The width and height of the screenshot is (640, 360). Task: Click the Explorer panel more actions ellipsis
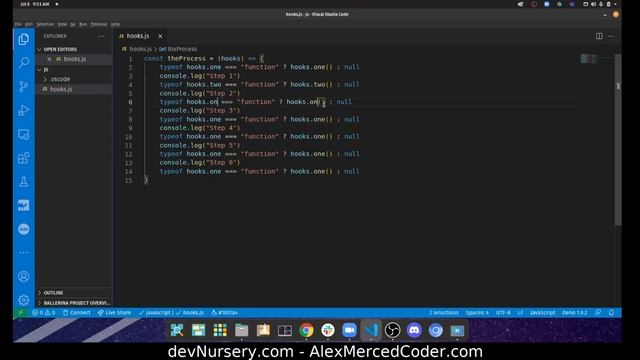(x=101, y=36)
